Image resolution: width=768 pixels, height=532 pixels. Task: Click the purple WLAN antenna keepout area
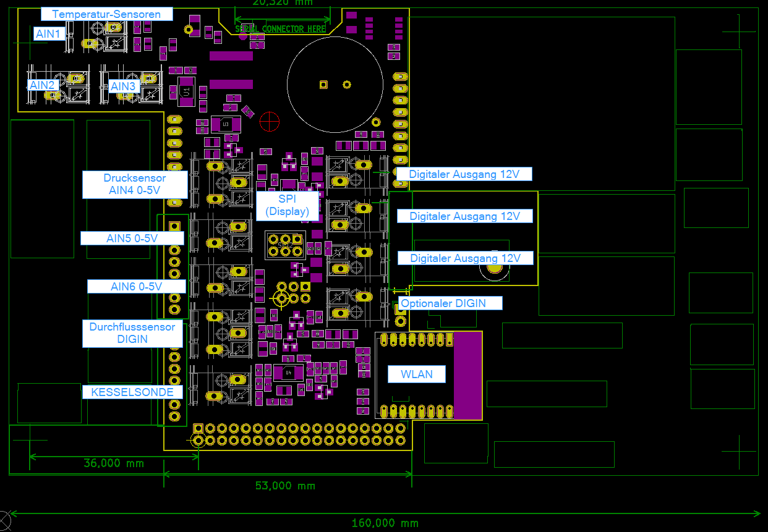pos(467,375)
